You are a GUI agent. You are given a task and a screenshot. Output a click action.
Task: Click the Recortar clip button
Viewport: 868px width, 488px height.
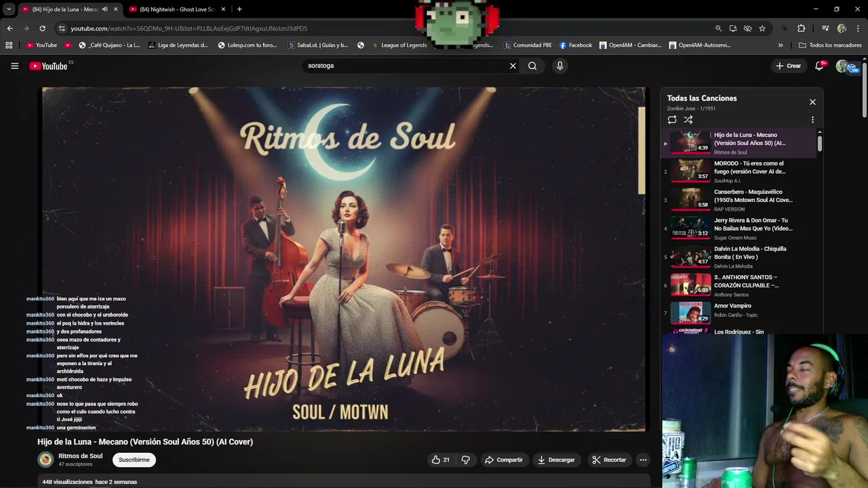(x=609, y=460)
